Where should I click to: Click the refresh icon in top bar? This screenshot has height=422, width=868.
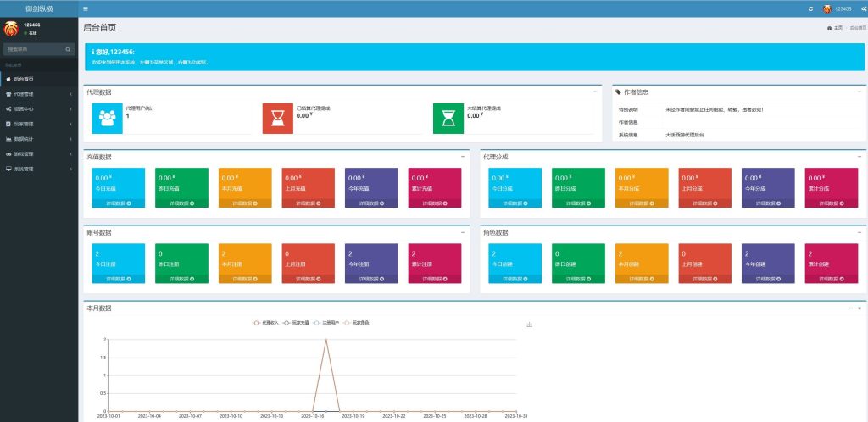[810, 8]
